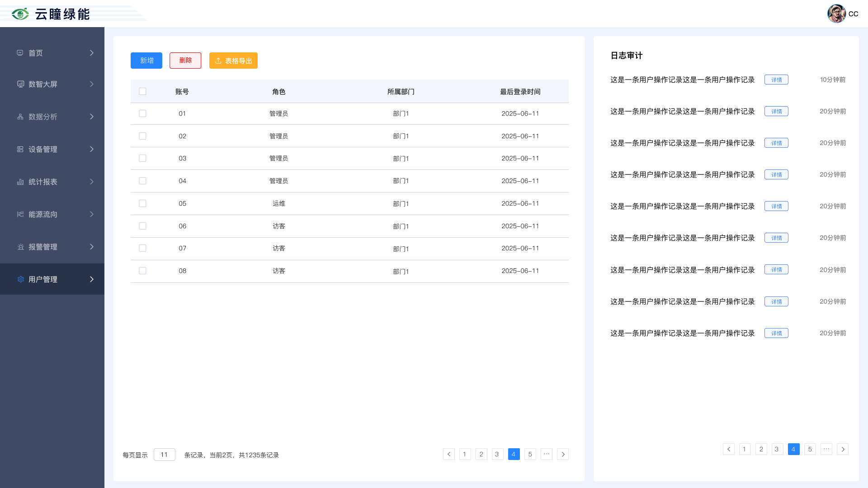Screen dimensions: 868x488
Task: Go to next page in user table
Action: pyautogui.click(x=563, y=454)
